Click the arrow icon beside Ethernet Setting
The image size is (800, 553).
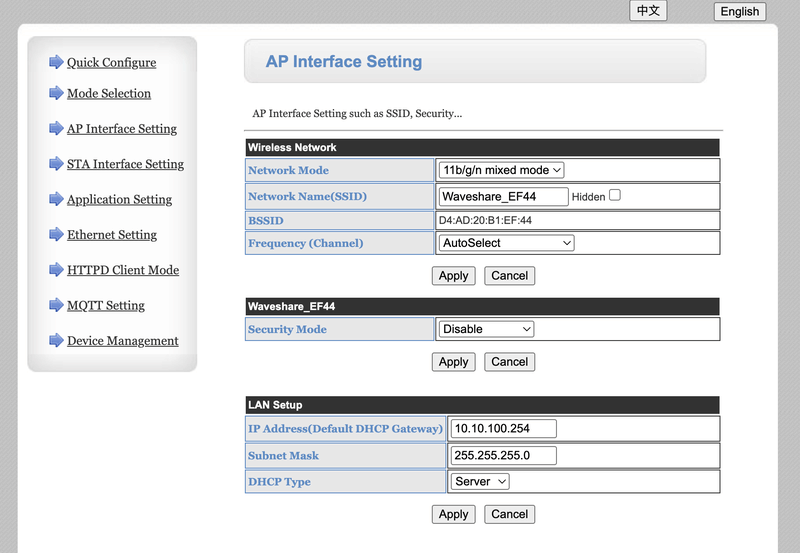[x=56, y=234]
